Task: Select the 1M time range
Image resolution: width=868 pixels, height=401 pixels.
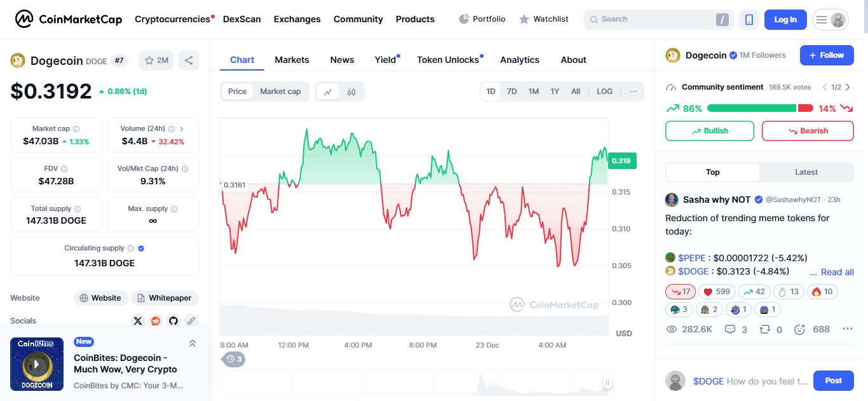Action: [x=534, y=92]
